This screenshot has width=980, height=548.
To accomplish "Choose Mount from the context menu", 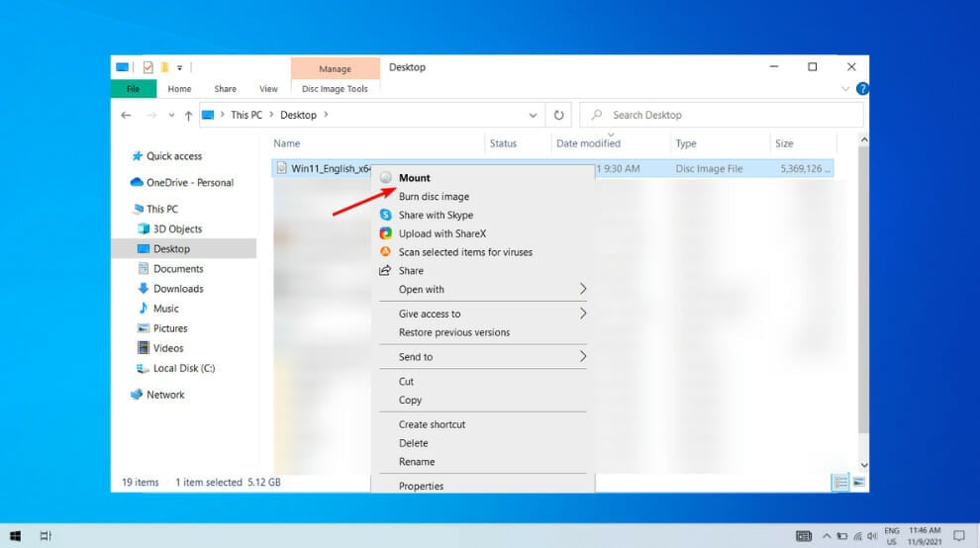I will click(x=414, y=178).
